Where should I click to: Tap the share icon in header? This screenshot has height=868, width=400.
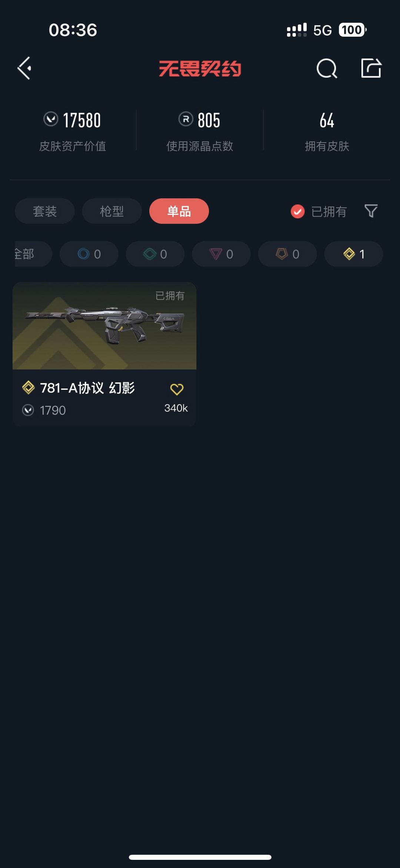coord(371,68)
